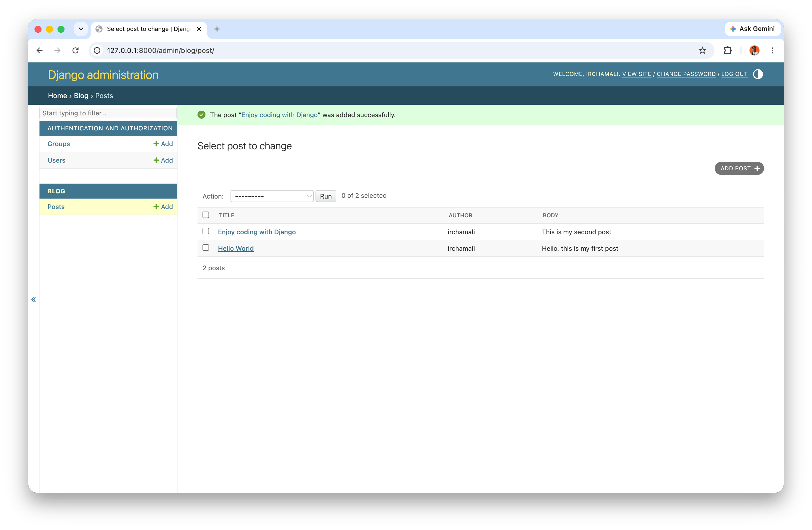Open Posts in the sidebar

56,207
